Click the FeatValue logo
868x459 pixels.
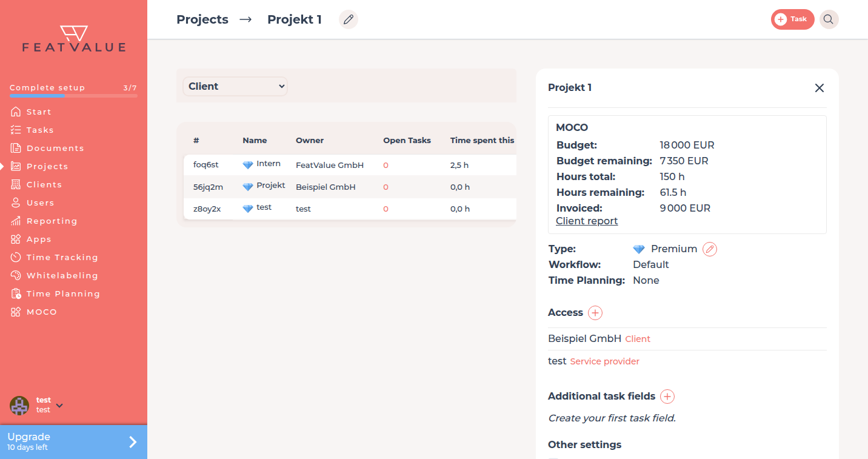pos(74,39)
